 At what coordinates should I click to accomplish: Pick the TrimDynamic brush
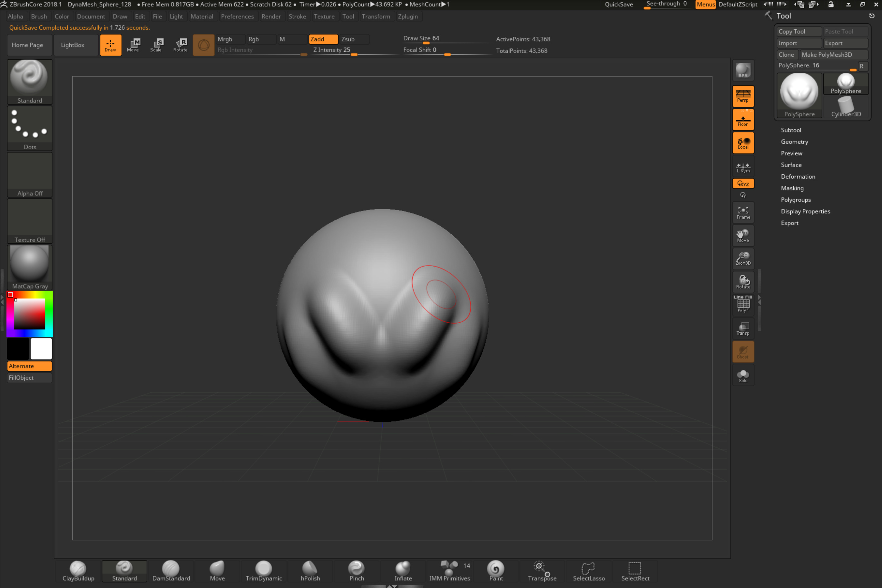coord(264,571)
